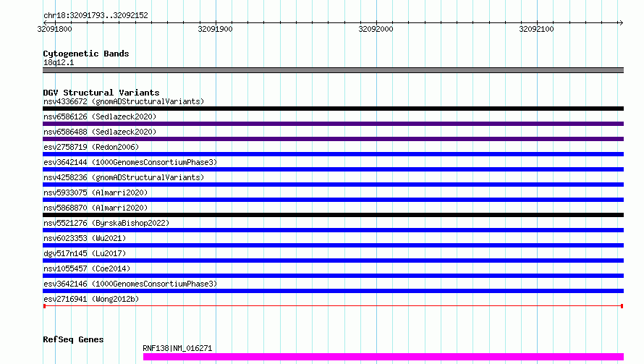Screen dimensions: 644x364
Task: Click the gray 18q12.1 cytogenetic band bar
Action: 333,70
